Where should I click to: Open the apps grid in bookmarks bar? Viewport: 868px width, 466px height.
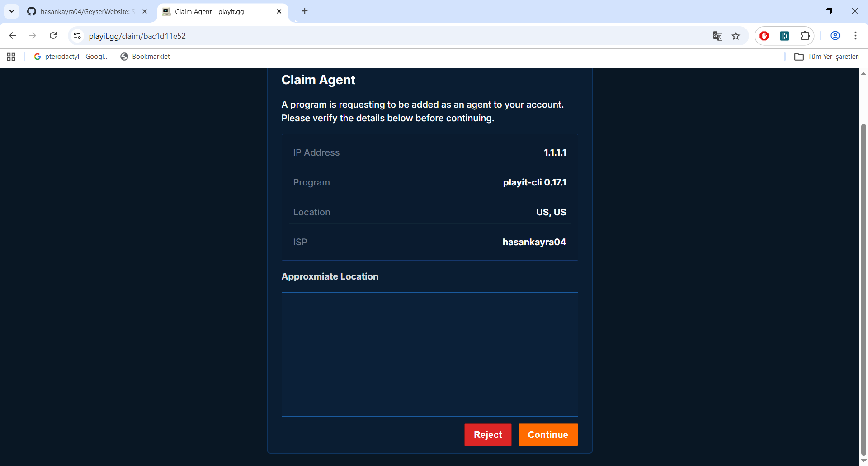[11, 57]
